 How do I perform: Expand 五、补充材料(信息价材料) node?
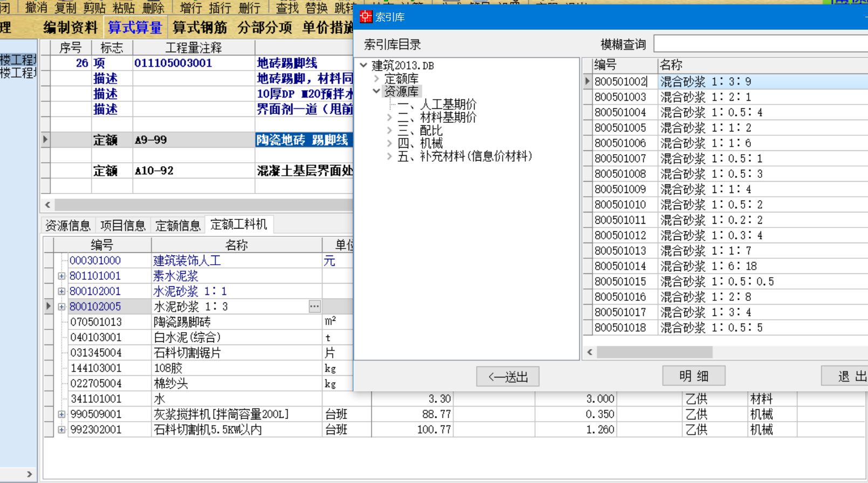tap(389, 156)
